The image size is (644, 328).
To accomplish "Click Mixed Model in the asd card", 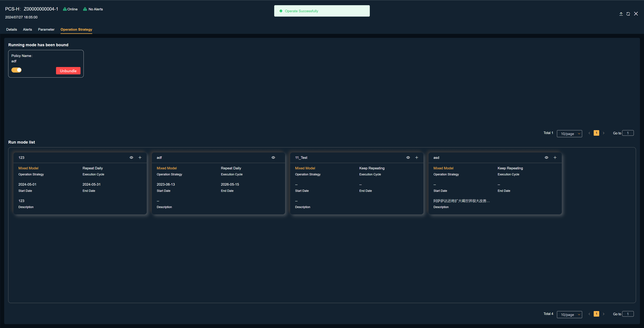I will (443, 168).
